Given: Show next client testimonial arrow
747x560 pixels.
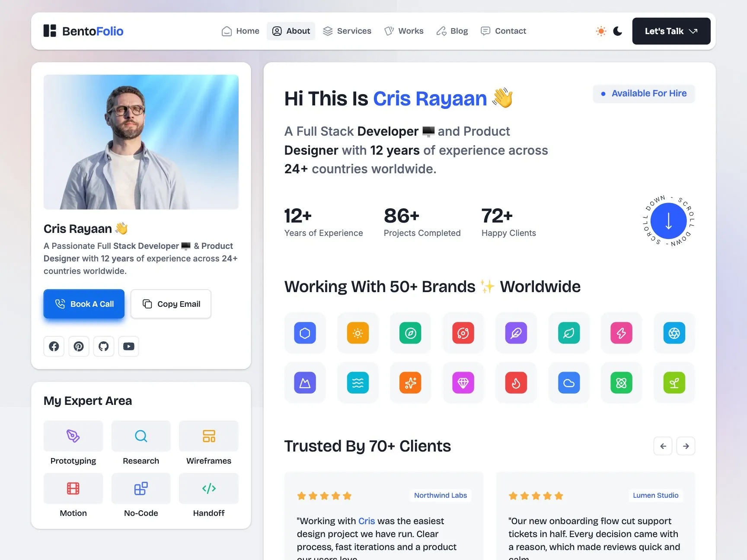Looking at the screenshot, I should click(686, 446).
